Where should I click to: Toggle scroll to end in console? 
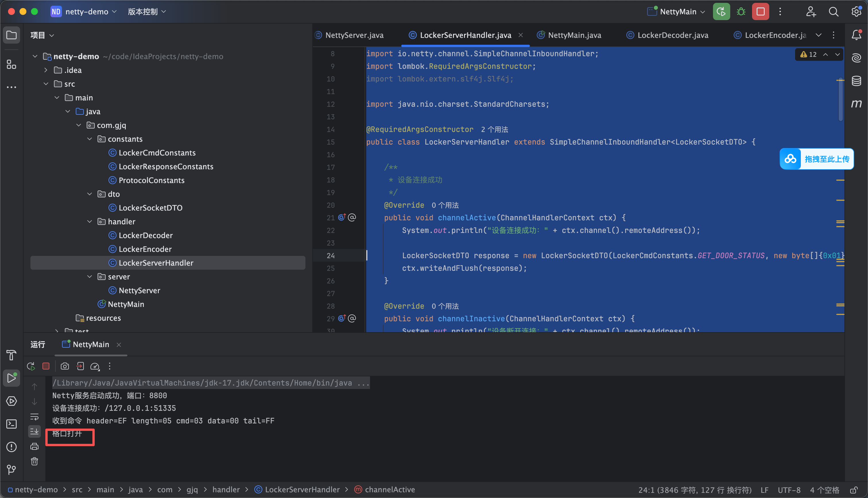34,431
